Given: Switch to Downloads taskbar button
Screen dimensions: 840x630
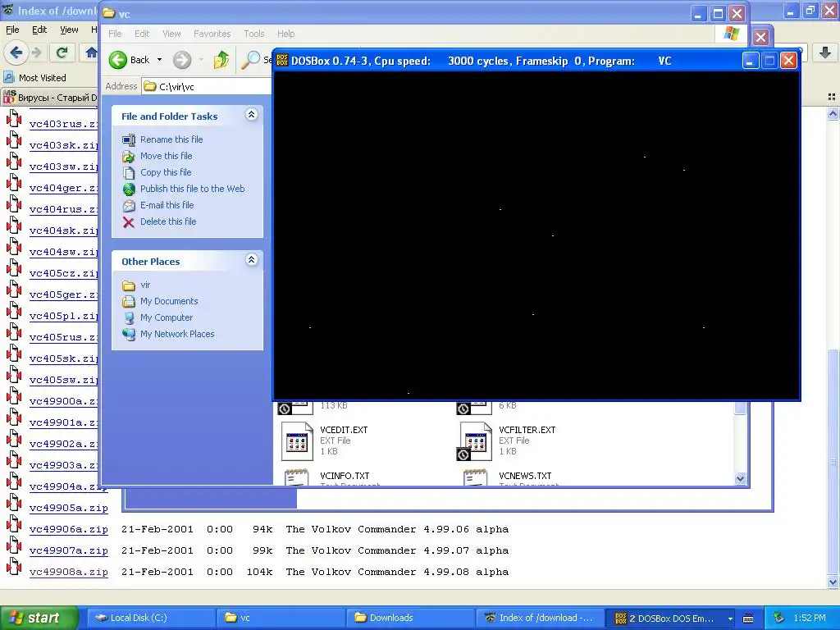Looking at the screenshot, I should point(411,618).
